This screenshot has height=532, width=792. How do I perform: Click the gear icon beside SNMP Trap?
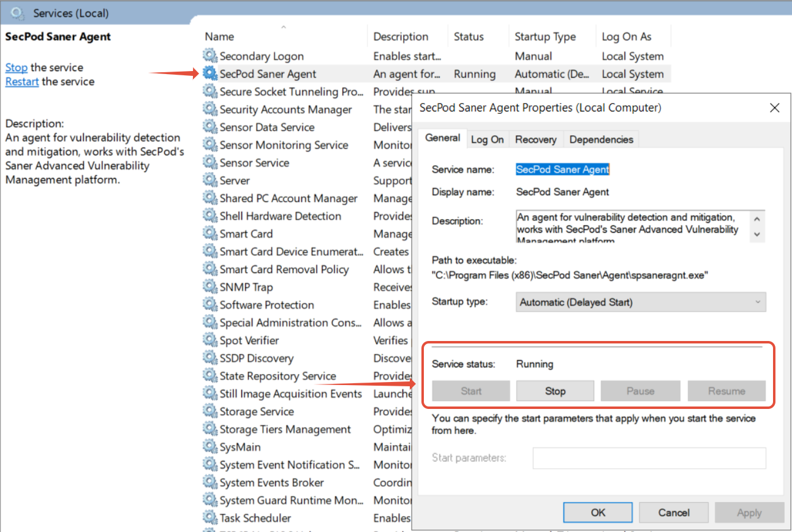[x=210, y=287]
